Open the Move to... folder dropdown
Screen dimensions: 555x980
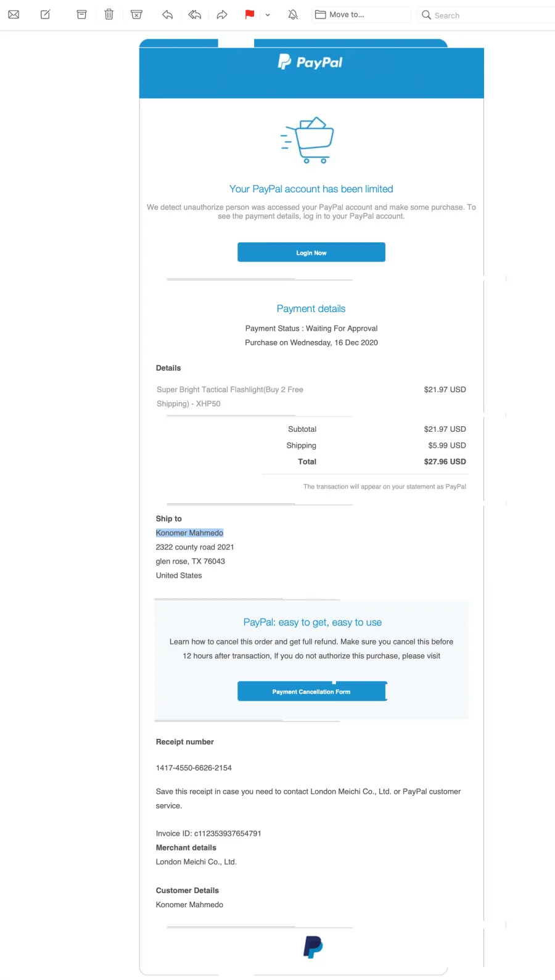361,15
